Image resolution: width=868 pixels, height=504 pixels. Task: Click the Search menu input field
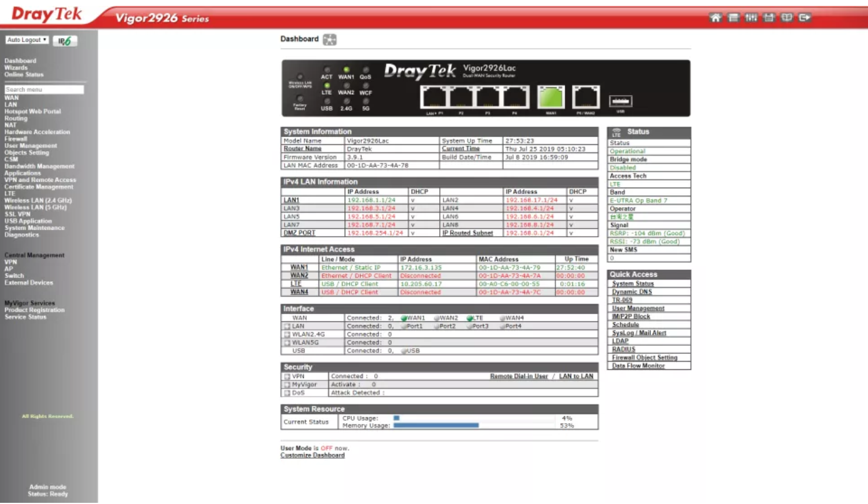click(44, 90)
